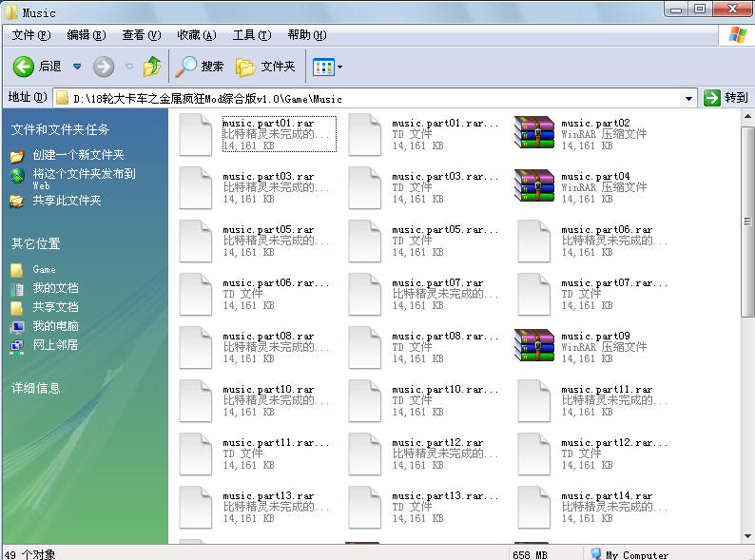Click the Back navigation arrow icon
The height and width of the screenshot is (560, 755).
click(x=24, y=67)
